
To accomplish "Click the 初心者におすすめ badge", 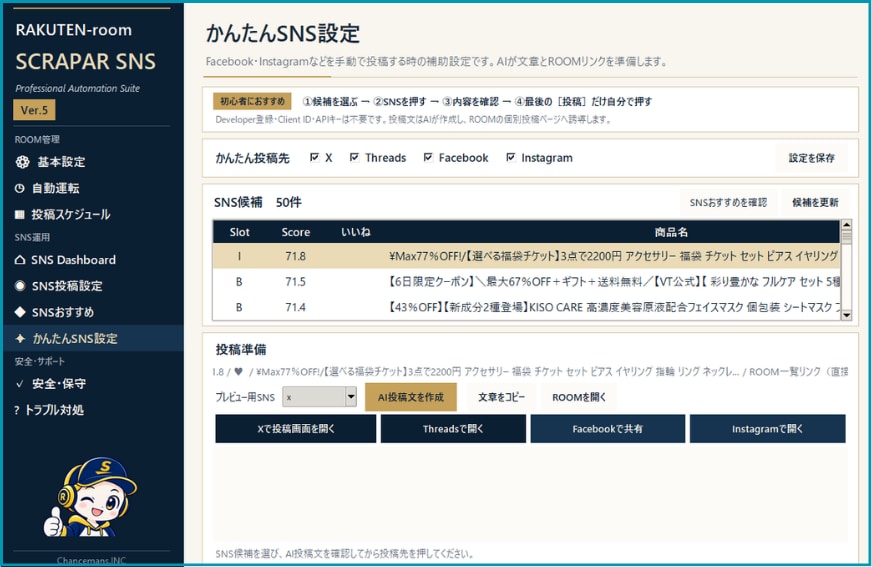I will pyautogui.click(x=252, y=101).
